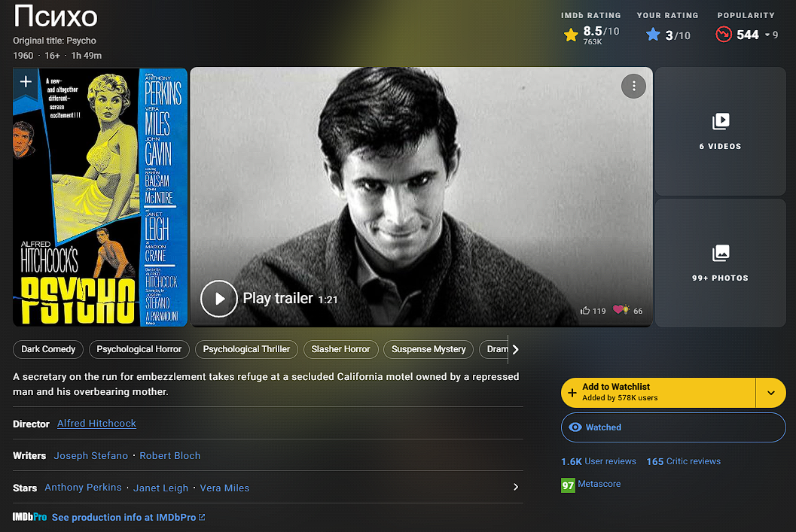Click 'Original title: Psycho' text
This screenshot has height=532, width=796.
point(54,41)
